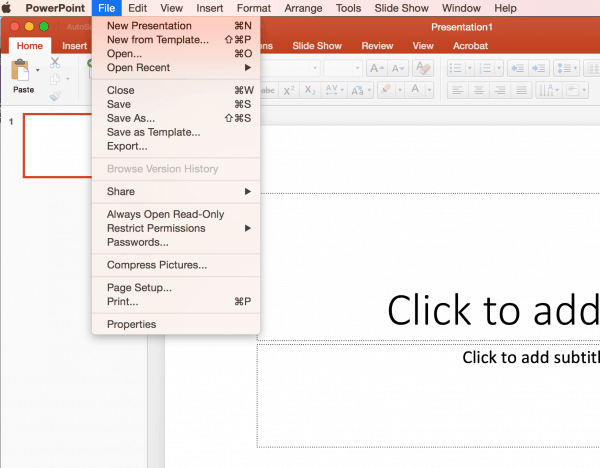Open the Edit menu in menu bar
Screen dimensions: 600x468
point(137,8)
